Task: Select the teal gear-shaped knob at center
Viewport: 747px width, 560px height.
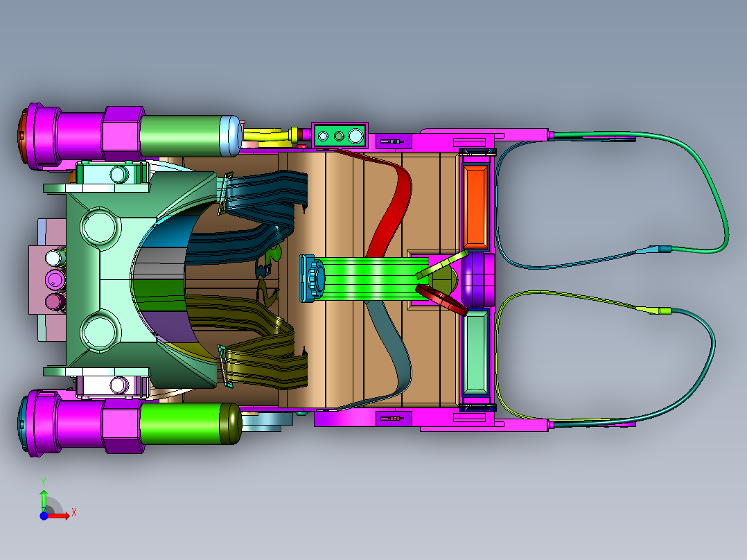Action: tap(317, 278)
